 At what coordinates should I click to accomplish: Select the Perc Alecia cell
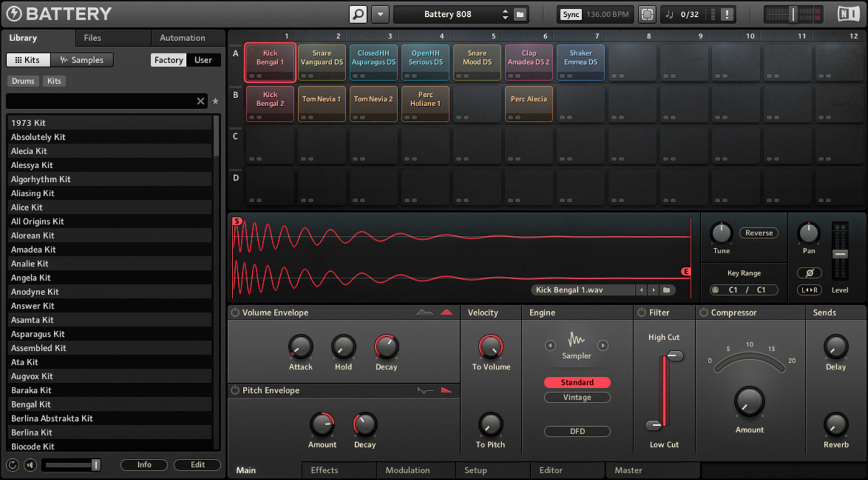click(528, 104)
